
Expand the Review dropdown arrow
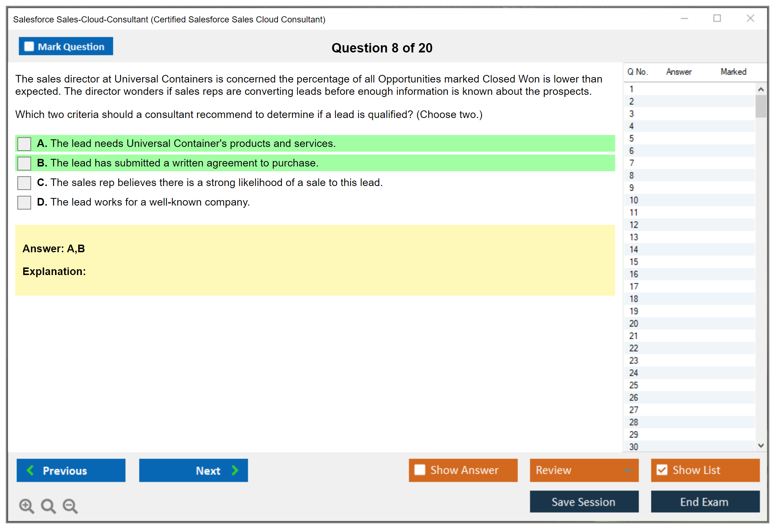(628, 470)
